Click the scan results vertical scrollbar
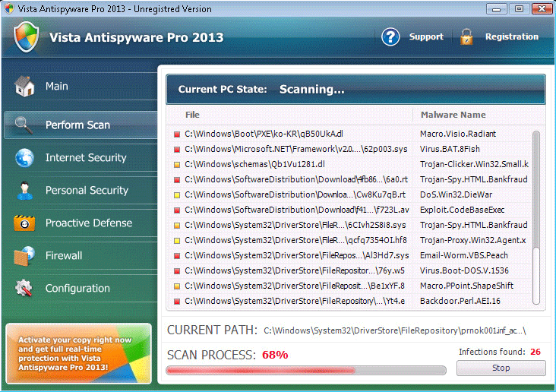The height and width of the screenshot is (392, 556). pyautogui.click(x=536, y=198)
